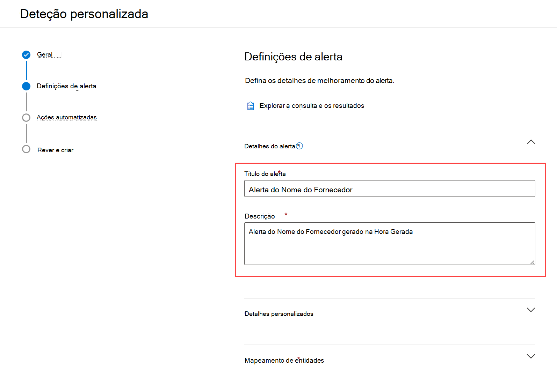The width and height of the screenshot is (557, 392).
Task: Click the Ações automatizadas step circle
Action: click(26, 118)
